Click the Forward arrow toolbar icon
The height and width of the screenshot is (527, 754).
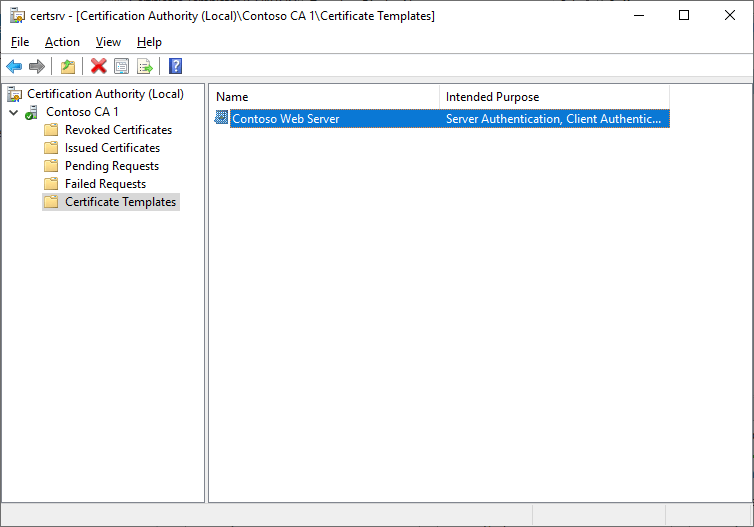37,66
